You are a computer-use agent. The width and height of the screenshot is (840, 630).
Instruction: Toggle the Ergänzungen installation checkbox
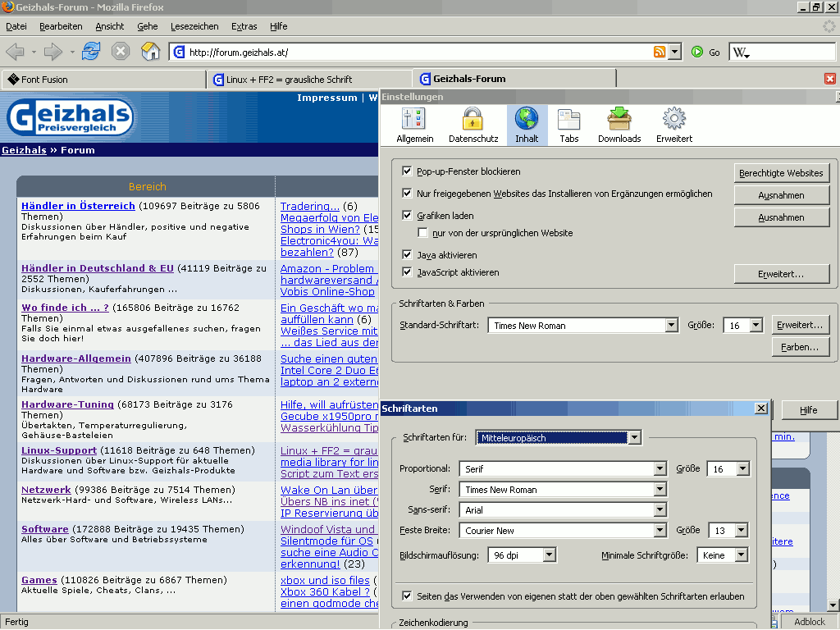(407, 193)
